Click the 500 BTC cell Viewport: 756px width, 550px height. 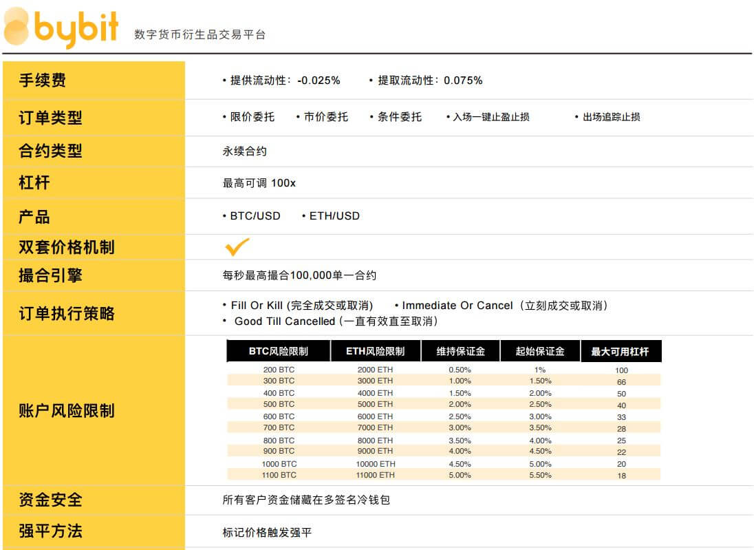tap(279, 404)
